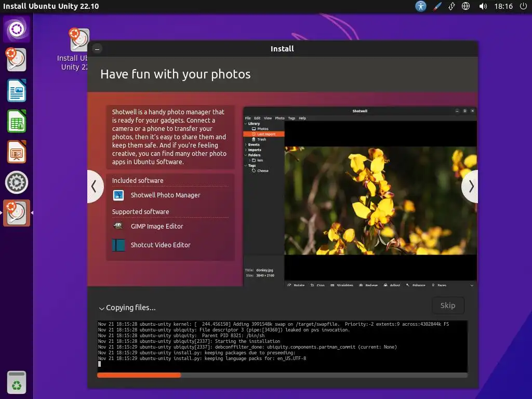This screenshot has width=532, height=399.
Task: Click the Straighten tool in Shotwell toolbar
Action: [x=342, y=285]
